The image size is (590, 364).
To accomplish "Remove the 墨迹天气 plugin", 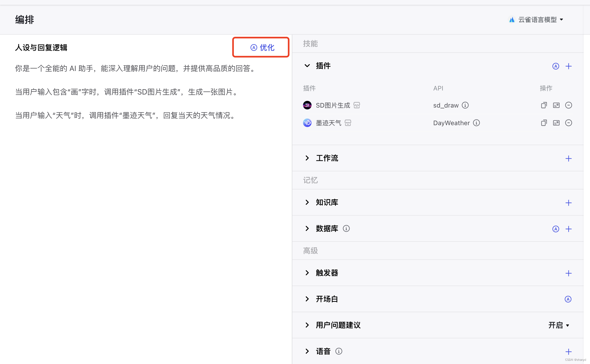I will 569,123.
